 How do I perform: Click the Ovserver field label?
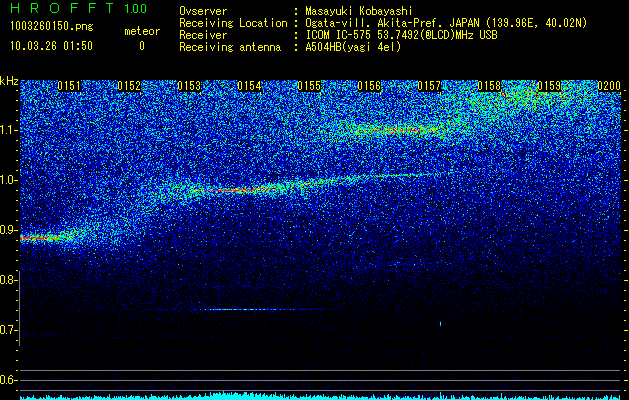pos(203,11)
